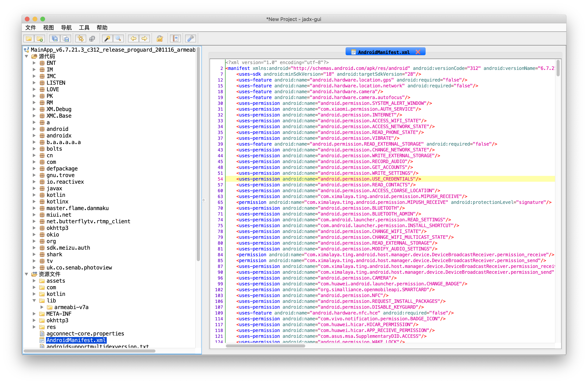
Task: Click the Save all icon
Action: click(x=55, y=39)
